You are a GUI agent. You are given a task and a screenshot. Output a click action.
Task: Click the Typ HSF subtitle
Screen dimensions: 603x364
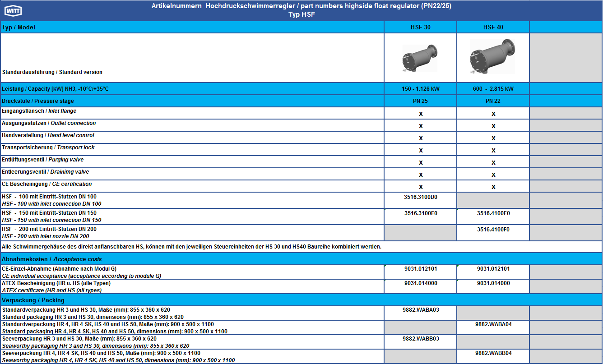[301, 14]
